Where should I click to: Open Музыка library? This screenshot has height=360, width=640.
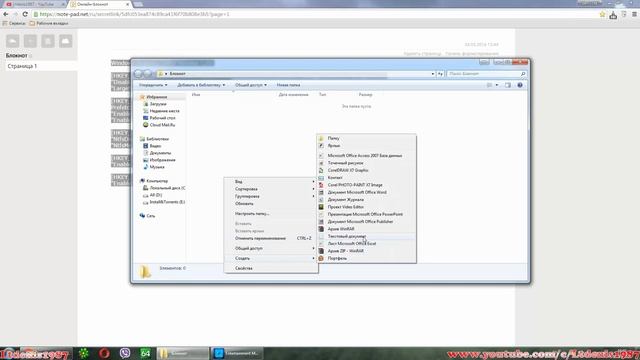click(x=157, y=167)
